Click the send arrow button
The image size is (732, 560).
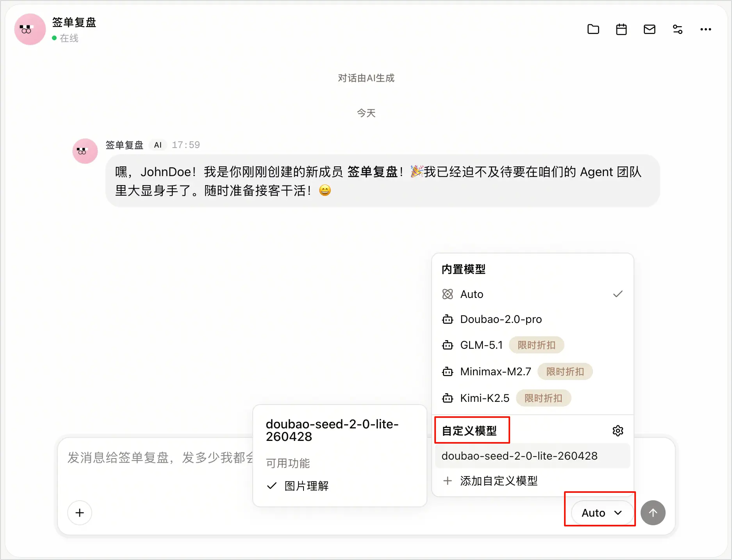click(x=653, y=513)
